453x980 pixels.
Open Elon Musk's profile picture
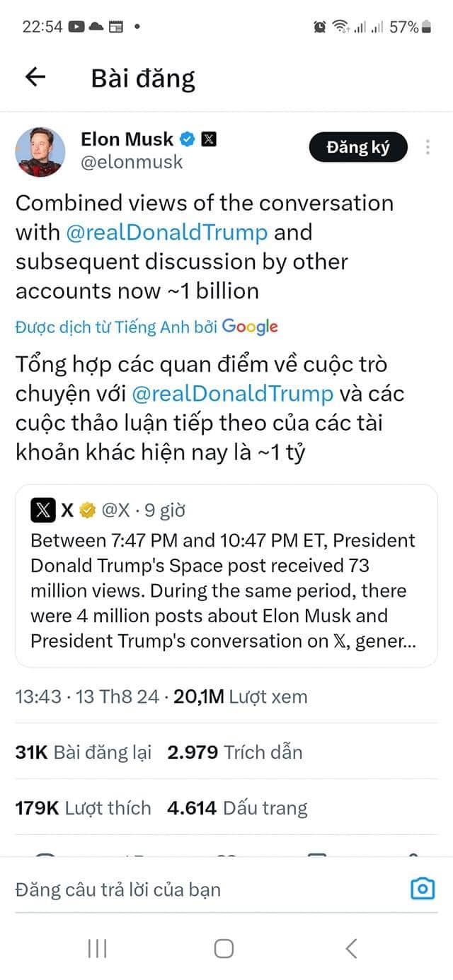[x=40, y=151]
